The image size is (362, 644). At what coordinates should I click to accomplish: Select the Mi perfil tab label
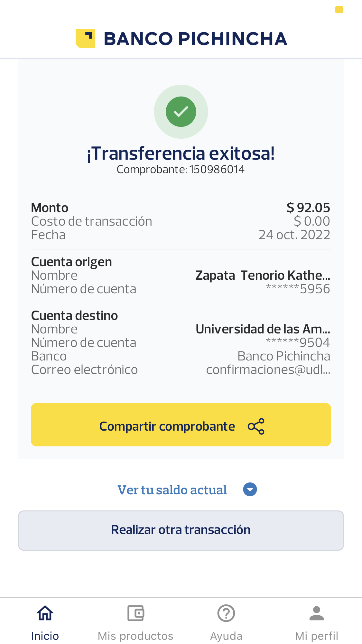pos(317,636)
